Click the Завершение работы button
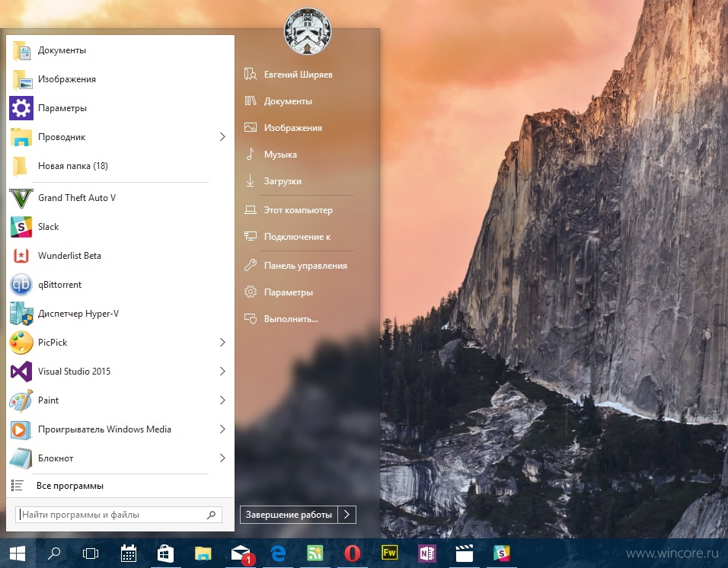Image resolution: width=728 pixels, height=568 pixels. point(289,515)
